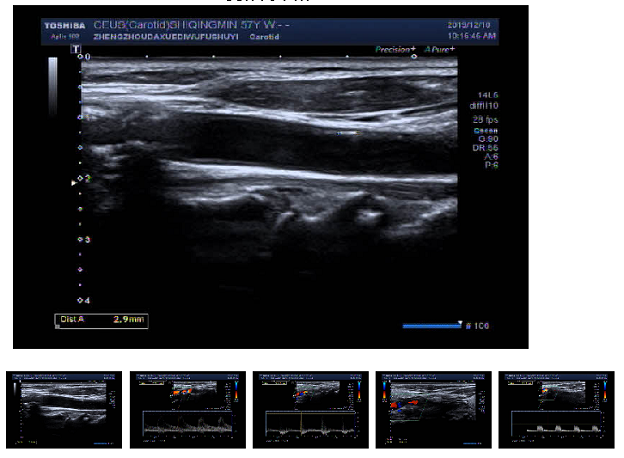
Task: Select the third thumbnail in the strip
Action: coord(310,408)
